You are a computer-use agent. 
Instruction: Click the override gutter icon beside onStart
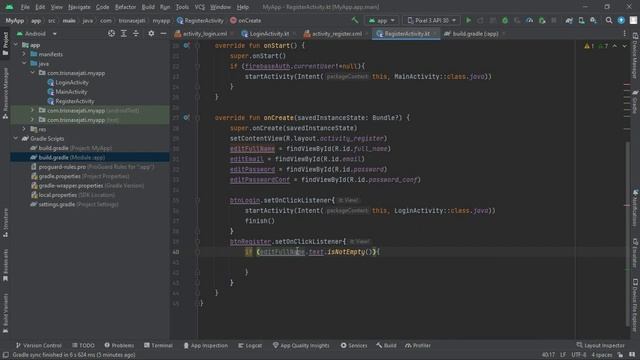point(187,45)
